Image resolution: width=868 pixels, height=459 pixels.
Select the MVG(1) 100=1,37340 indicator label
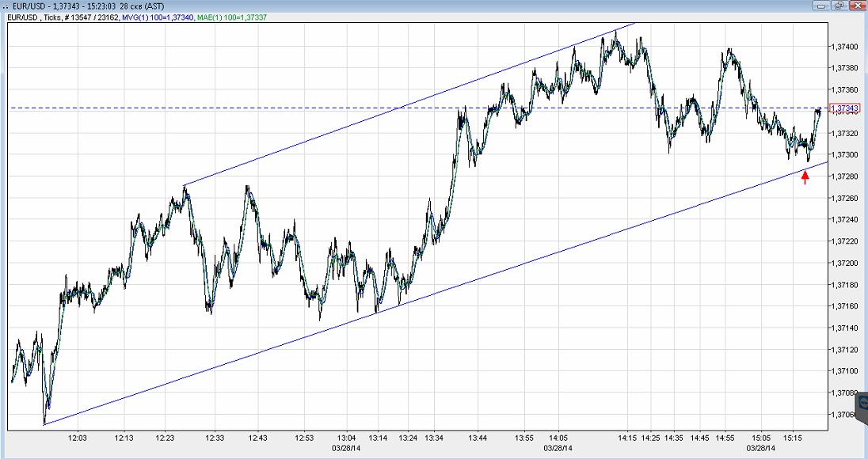[158, 17]
